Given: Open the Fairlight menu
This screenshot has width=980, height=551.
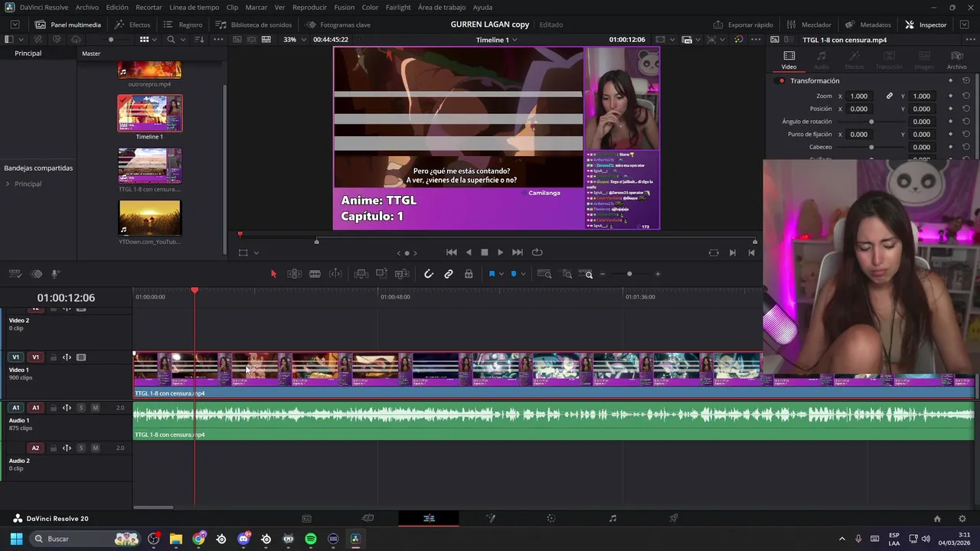Looking at the screenshot, I should (x=398, y=7).
